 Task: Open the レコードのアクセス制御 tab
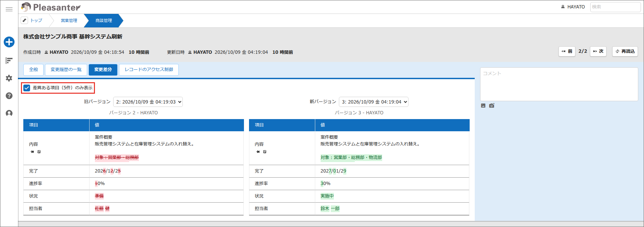click(149, 70)
